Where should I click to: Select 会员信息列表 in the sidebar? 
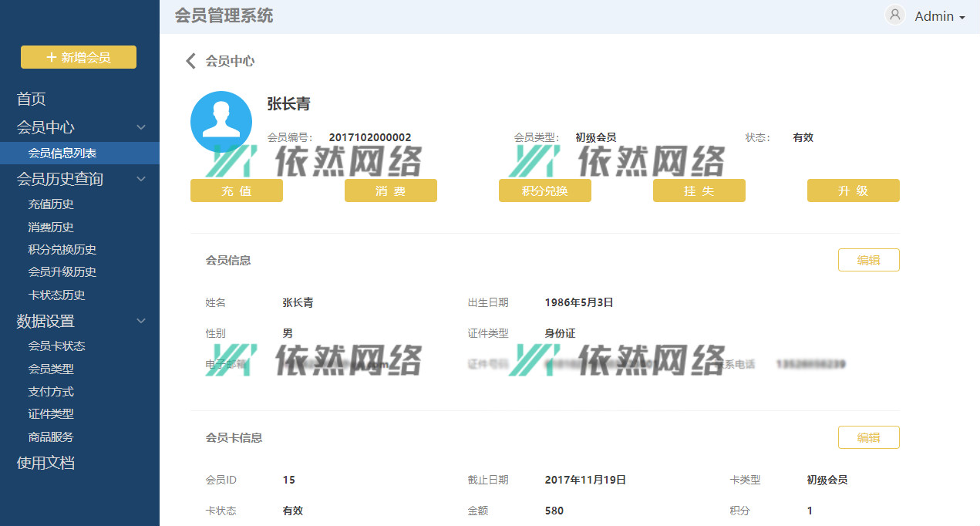pyautogui.click(x=62, y=153)
